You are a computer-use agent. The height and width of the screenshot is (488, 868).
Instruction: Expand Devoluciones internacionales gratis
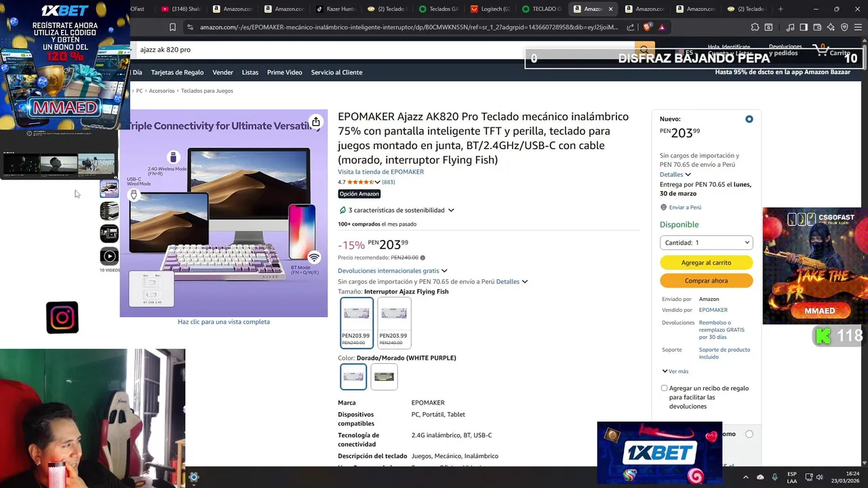[x=393, y=270]
